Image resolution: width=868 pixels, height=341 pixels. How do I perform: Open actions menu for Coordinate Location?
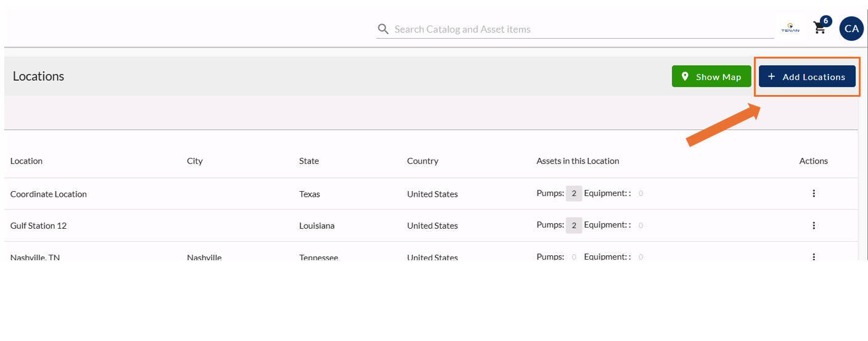point(813,194)
